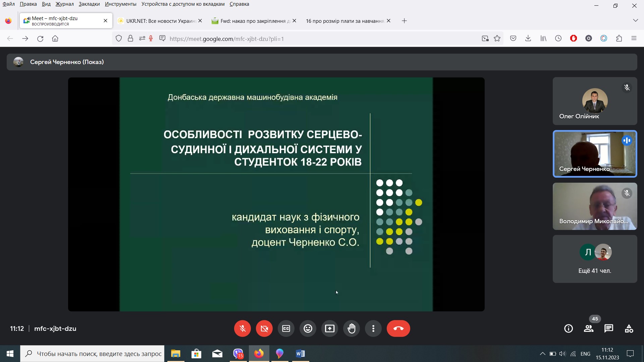Viewport: 644px width, 362px height.
Task: Select Сергей Черненко participant tile
Action: [x=595, y=154]
